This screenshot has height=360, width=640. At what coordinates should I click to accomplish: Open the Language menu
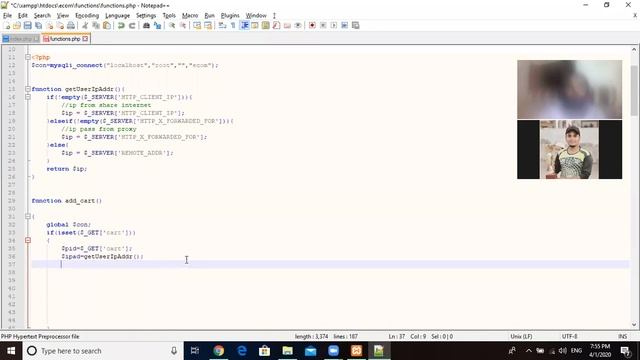pos(118,16)
